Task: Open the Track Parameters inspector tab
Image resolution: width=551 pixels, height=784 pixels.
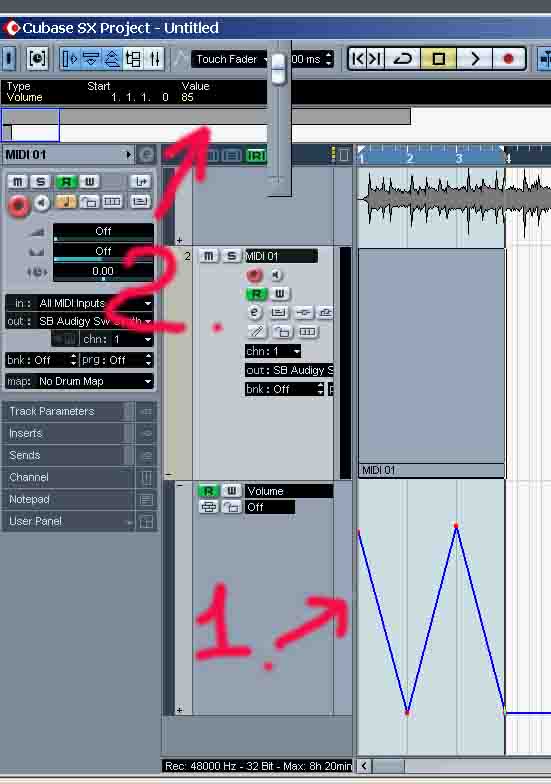Action: (70, 412)
